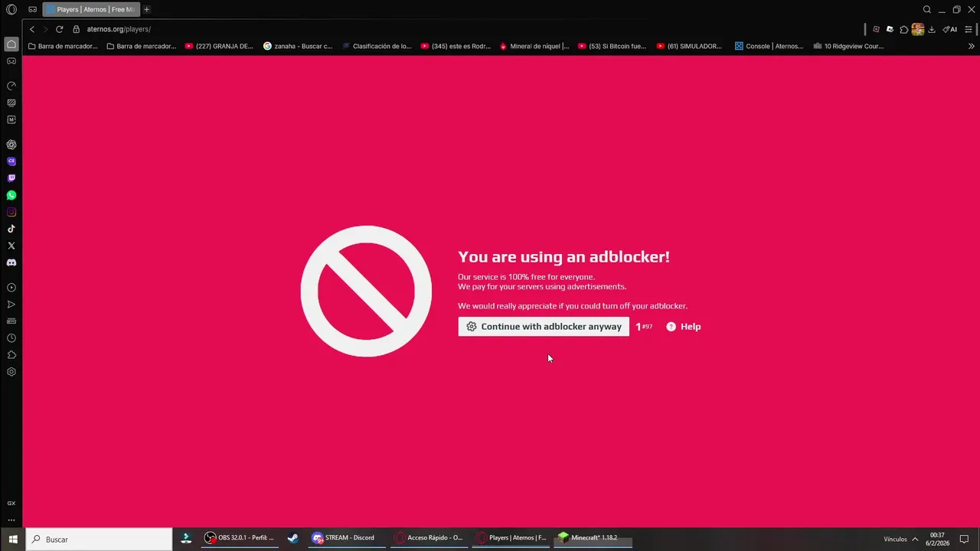980x551 pixels.
Task: Open the AI button in the toolbar
Action: [x=950, y=29]
